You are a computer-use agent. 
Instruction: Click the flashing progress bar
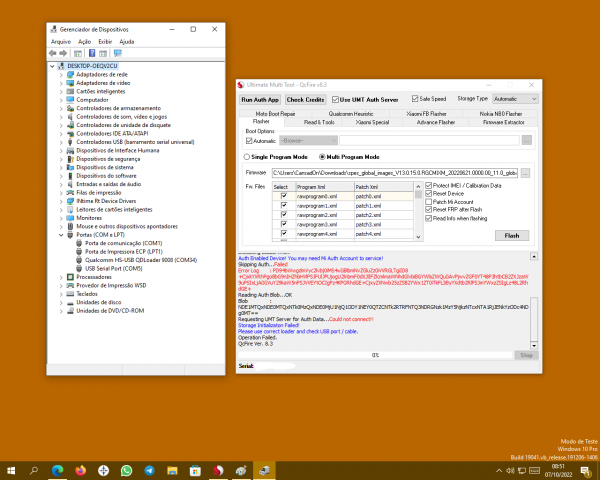[x=375, y=355]
